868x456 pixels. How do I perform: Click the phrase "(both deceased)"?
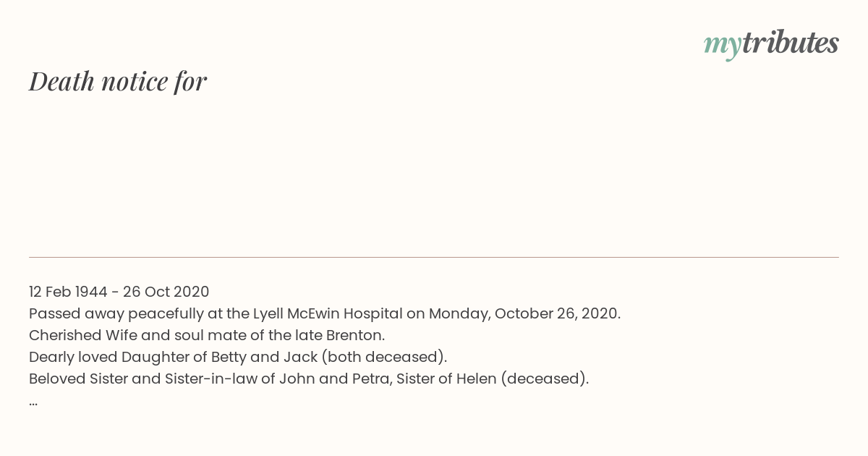click(x=383, y=357)
